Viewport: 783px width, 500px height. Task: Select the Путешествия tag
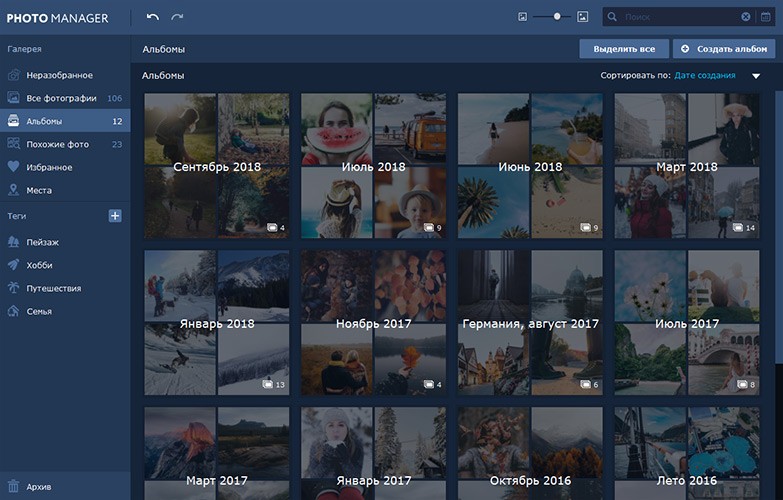point(53,288)
